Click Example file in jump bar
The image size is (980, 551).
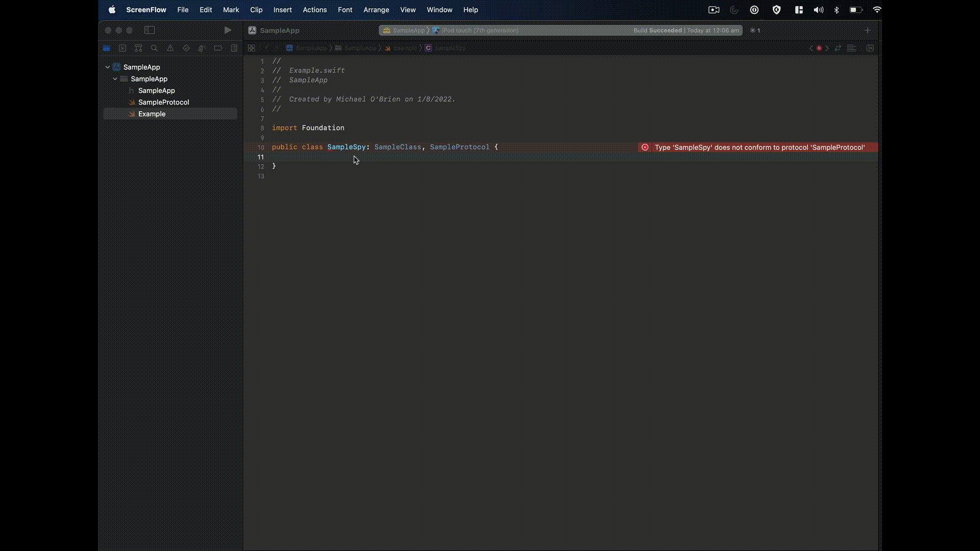coord(401,48)
